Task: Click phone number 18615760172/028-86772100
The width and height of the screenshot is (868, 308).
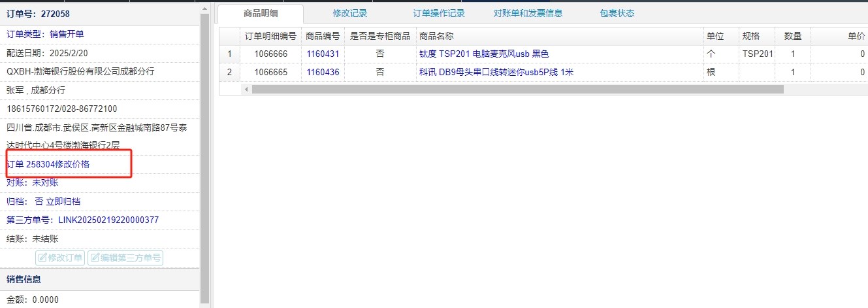Action: click(61, 109)
